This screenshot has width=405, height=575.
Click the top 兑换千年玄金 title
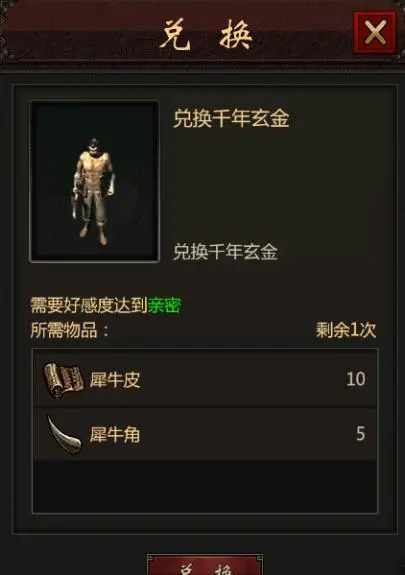coord(231,118)
